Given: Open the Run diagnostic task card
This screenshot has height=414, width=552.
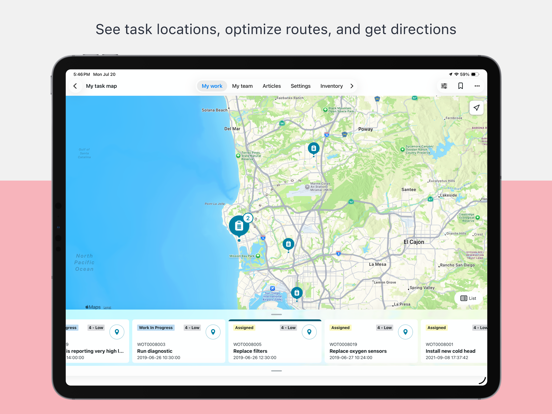Looking at the screenshot, I should point(178,341).
